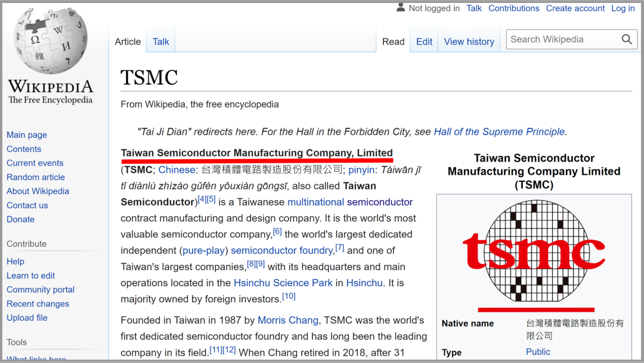Image resolution: width=644 pixels, height=363 pixels.
Task: Click the Contribute sidebar heading
Action: pos(27,244)
